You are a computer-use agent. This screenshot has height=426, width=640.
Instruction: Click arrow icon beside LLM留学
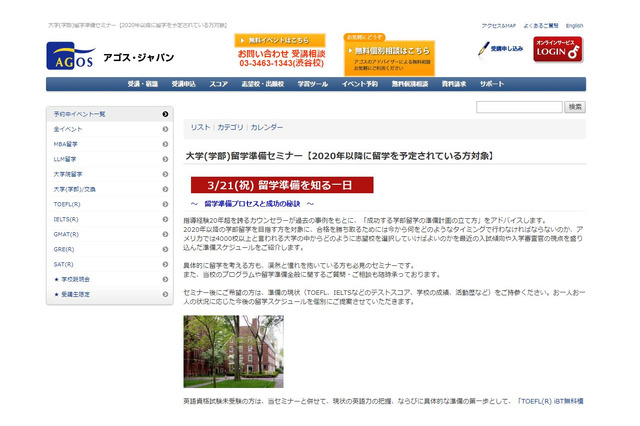click(x=165, y=160)
